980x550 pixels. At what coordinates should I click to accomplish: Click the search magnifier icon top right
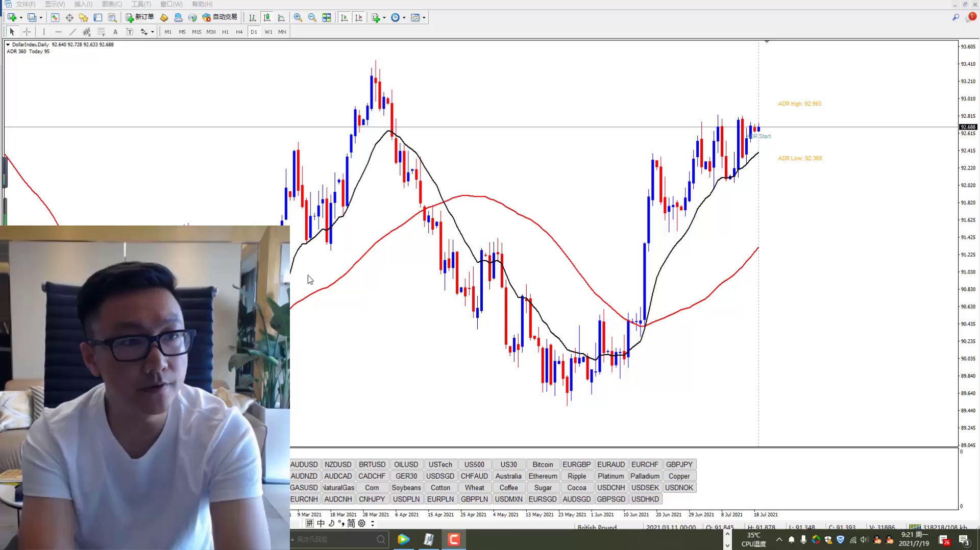955,17
